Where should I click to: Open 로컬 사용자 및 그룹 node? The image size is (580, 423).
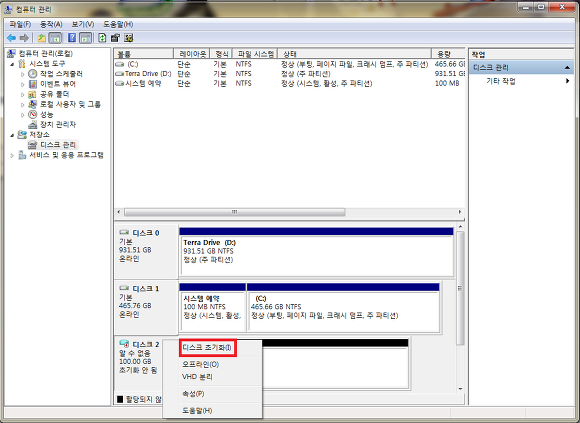[x=70, y=104]
